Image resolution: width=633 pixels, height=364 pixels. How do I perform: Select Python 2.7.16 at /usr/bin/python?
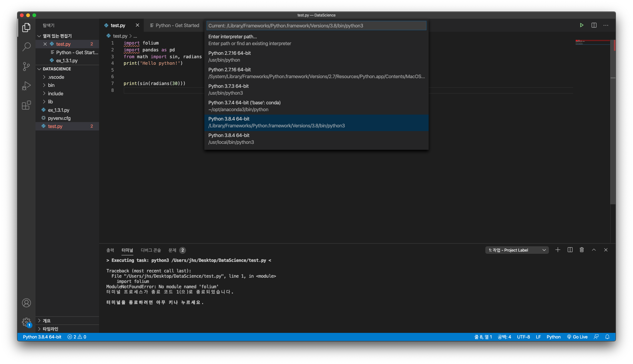click(x=316, y=57)
